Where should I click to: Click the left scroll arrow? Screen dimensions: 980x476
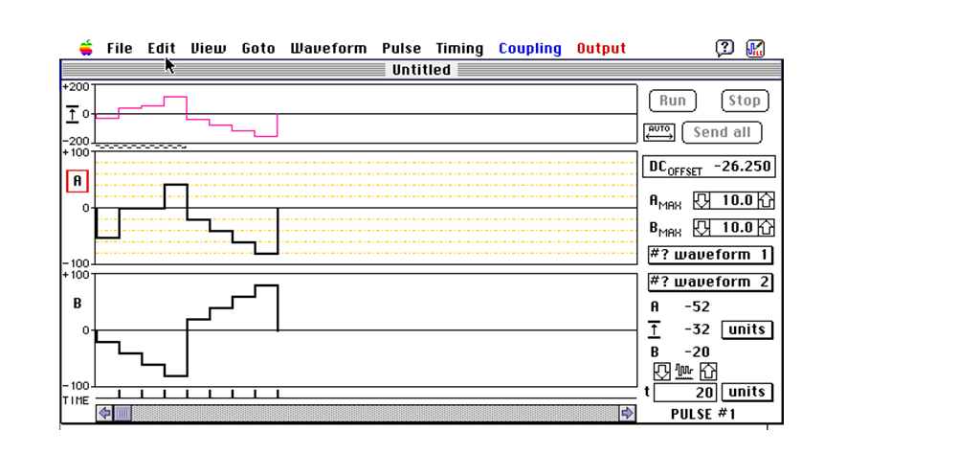pyautogui.click(x=104, y=413)
